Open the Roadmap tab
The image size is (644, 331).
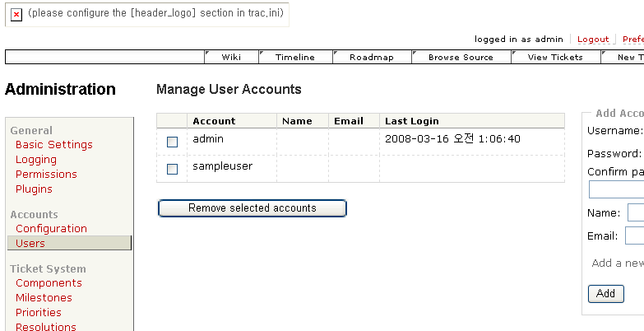tap(371, 57)
